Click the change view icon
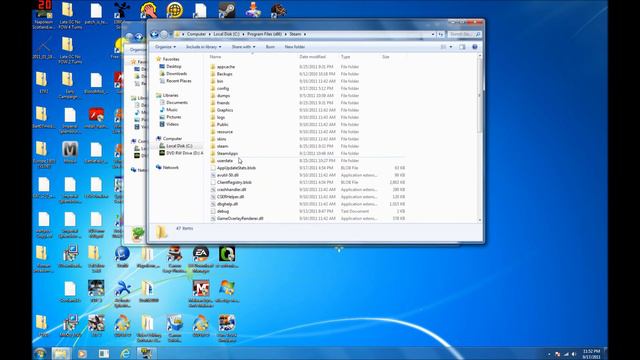Viewport: 640px width, 360px height. pos(443,47)
